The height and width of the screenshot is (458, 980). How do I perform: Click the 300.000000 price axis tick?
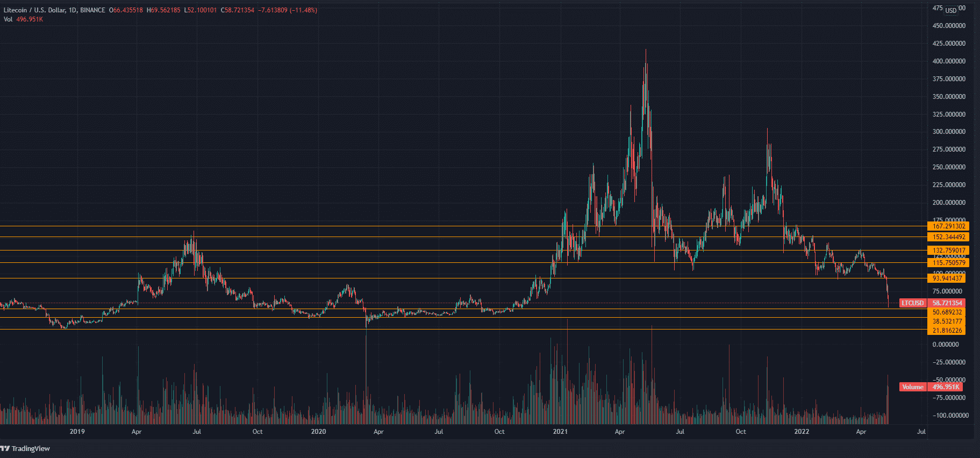[x=949, y=132]
